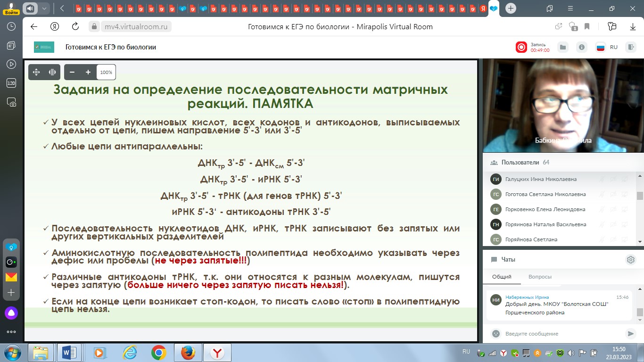This screenshot has height=362, width=644.
Task: Click the fit-to-width icon on the slide toolbar
Action: pyautogui.click(x=52, y=72)
